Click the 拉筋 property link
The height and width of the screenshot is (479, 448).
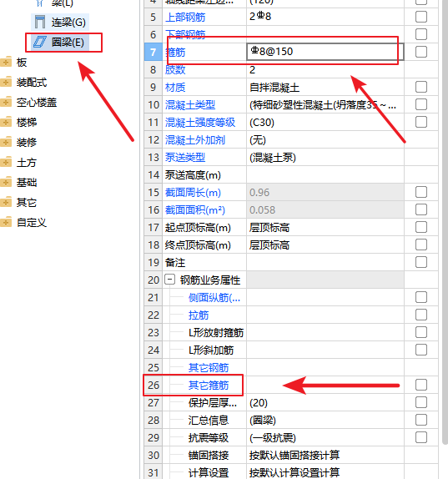pyautogui.click(x=199, y=315)
